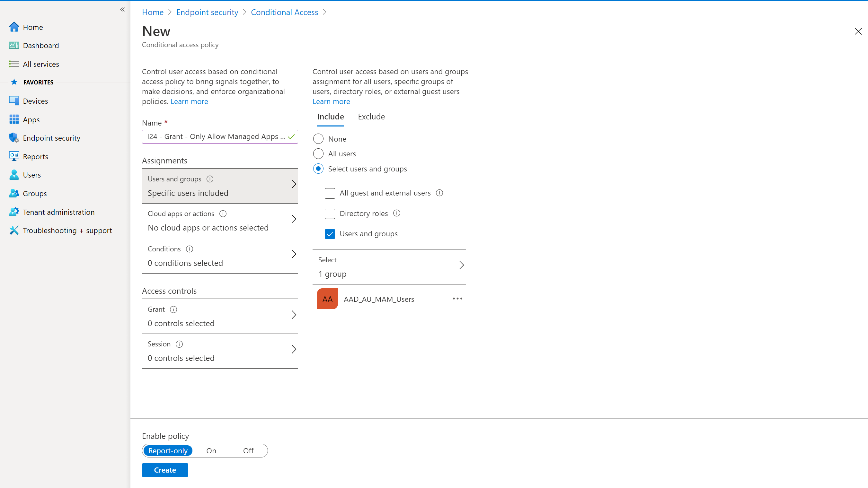Click the policy Name input field
The image size is (868, 488).
(220, 136)
